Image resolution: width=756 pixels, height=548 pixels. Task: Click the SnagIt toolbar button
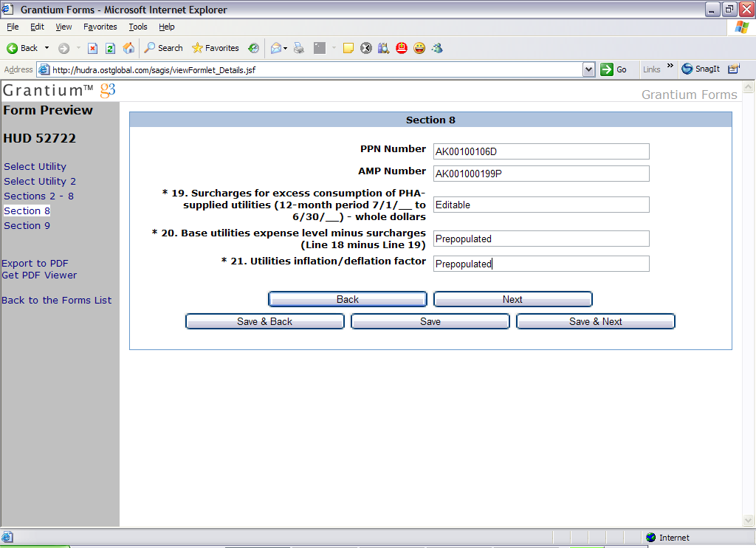(x=701, y=69)
